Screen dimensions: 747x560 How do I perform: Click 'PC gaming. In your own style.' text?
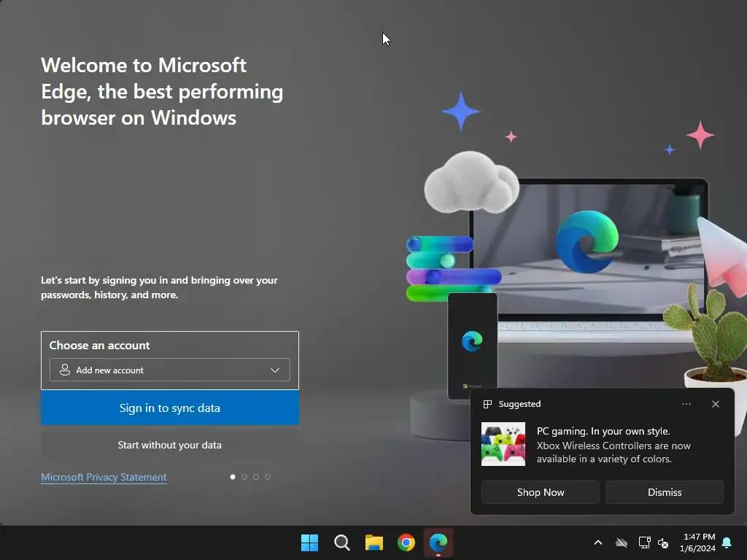(x=603, y=431)
